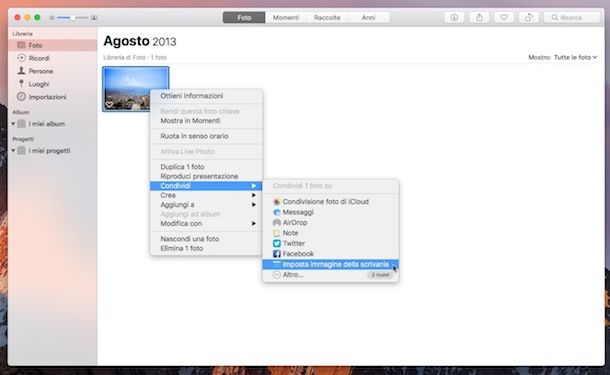
Task: Click the heart badge on the photo thumbnail
Action: (x=109, y=104)
